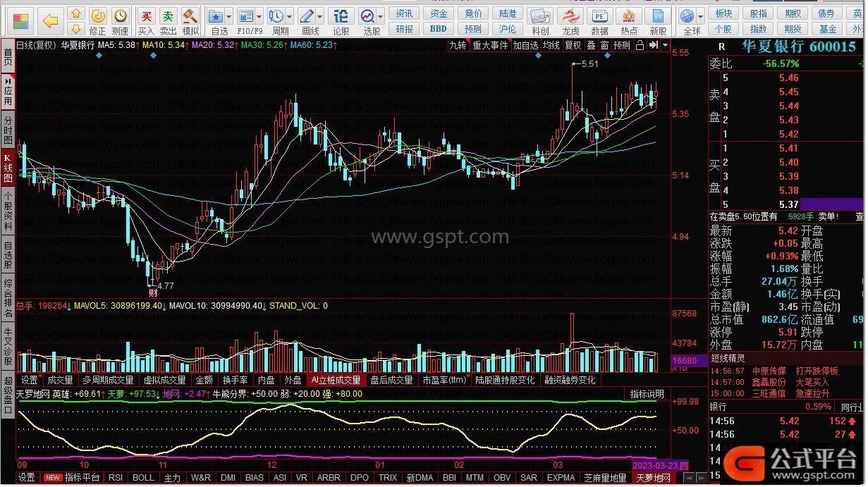Click the colorful four-square home icon
868x487 pixels.
tap(22, 20)
